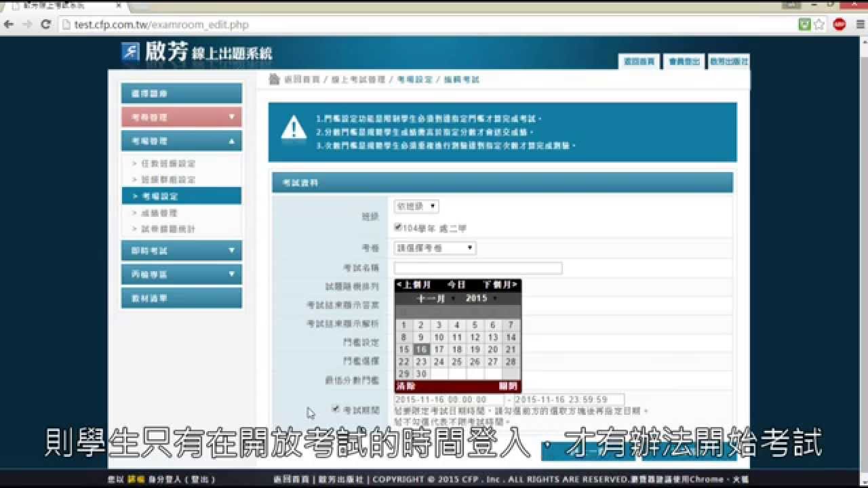Click the 考試名稱 text input field

coord(478,268)
